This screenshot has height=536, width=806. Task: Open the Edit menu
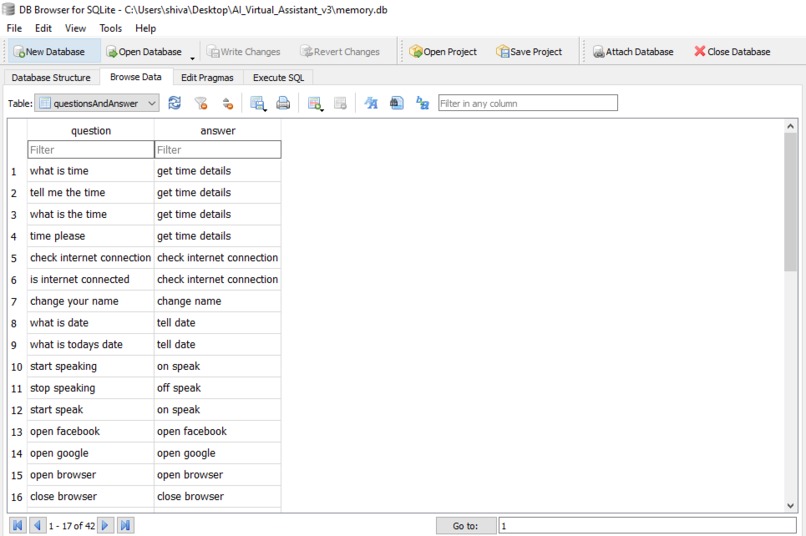pos(43,28)
